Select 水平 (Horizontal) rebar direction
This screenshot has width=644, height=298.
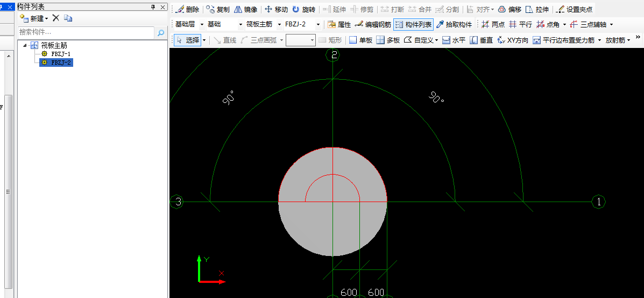tap(454, 40)
